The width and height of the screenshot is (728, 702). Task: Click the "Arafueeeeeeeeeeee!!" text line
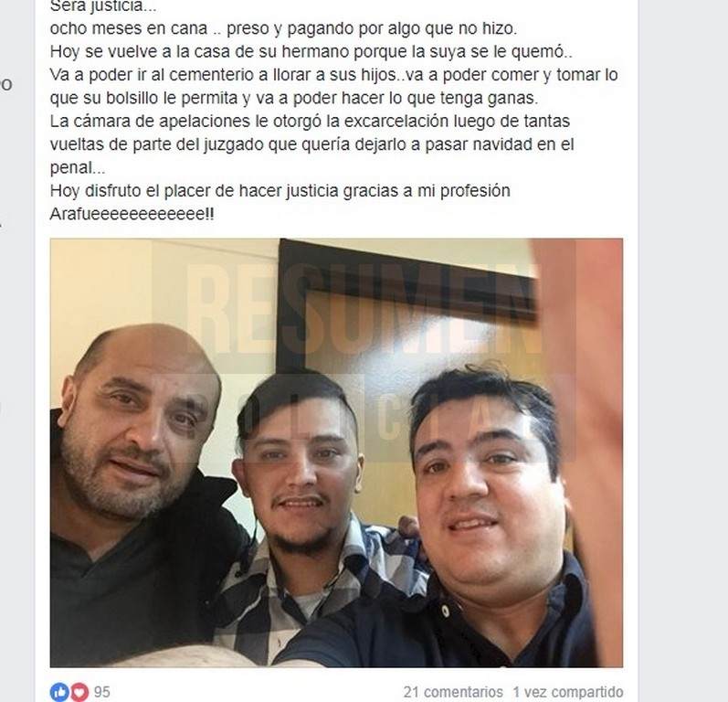(132, 214)
